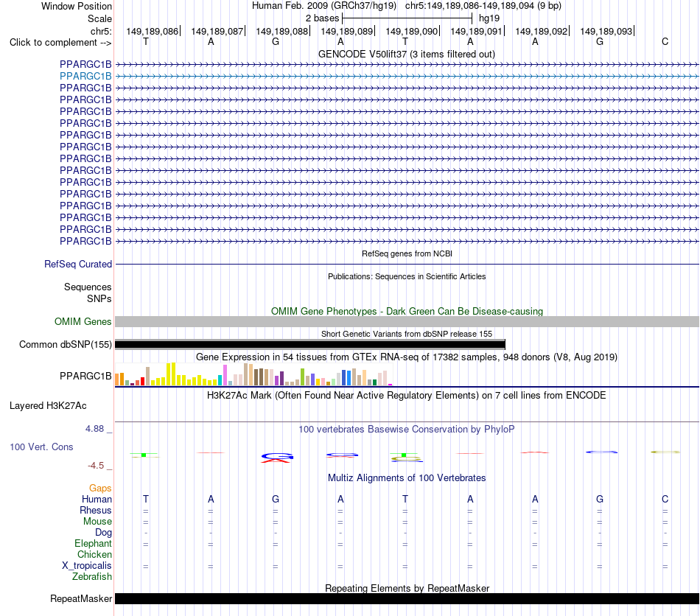Viewport: 700px width, 616px height.
Task: Click the C base in the Human alignment row
Action: [x=665, y=499]
